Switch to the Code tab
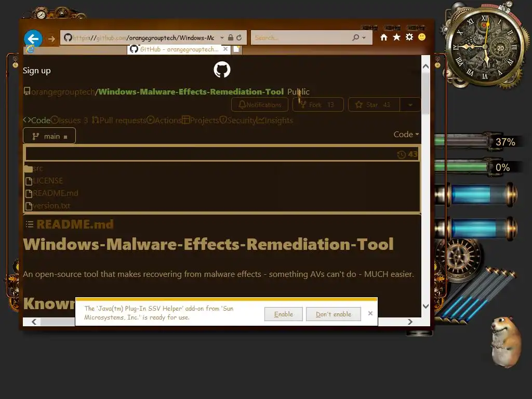 [37, 120]
